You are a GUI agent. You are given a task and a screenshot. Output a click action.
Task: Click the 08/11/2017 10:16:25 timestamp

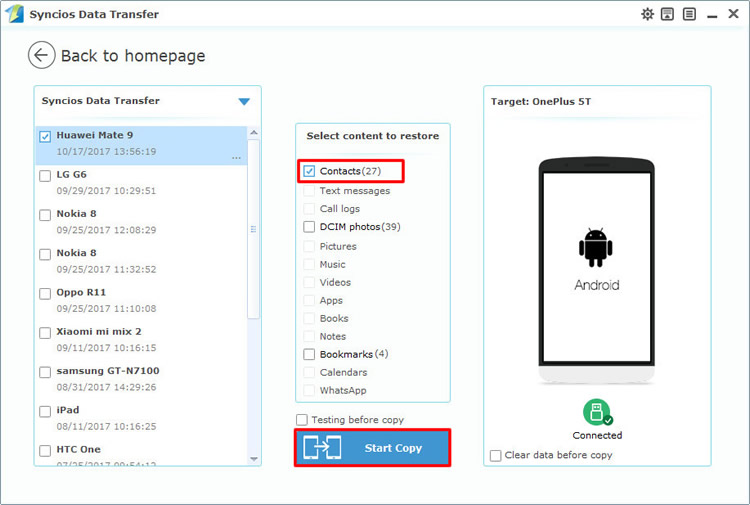pos(106,426)
